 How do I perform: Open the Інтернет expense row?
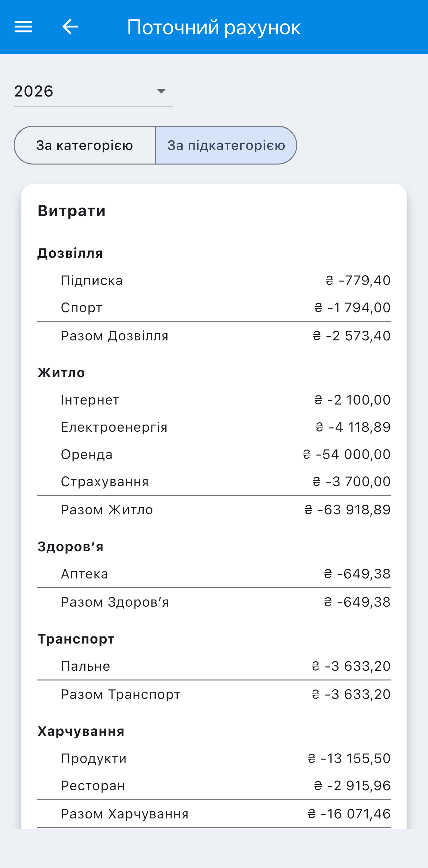tap(214, 400)
